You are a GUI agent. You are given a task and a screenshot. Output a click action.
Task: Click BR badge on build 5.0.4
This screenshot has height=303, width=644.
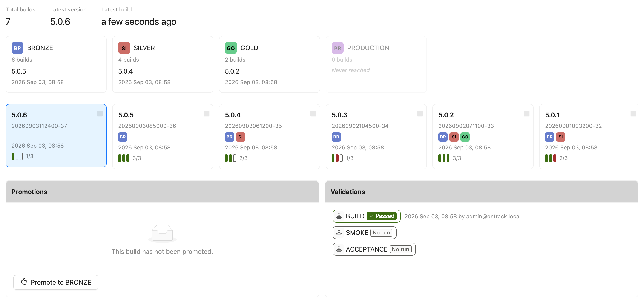[x=230, y=137]
